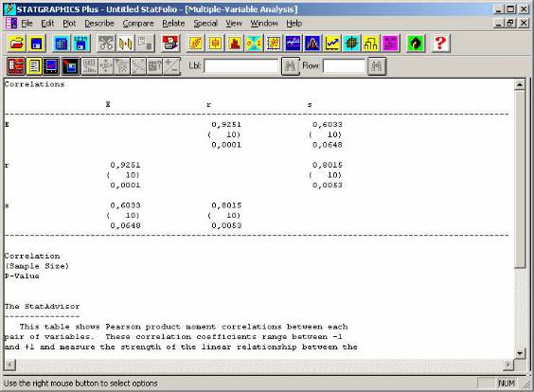
Task: Click the "The StatAdvisor" heading
Action: click(42, 306)
